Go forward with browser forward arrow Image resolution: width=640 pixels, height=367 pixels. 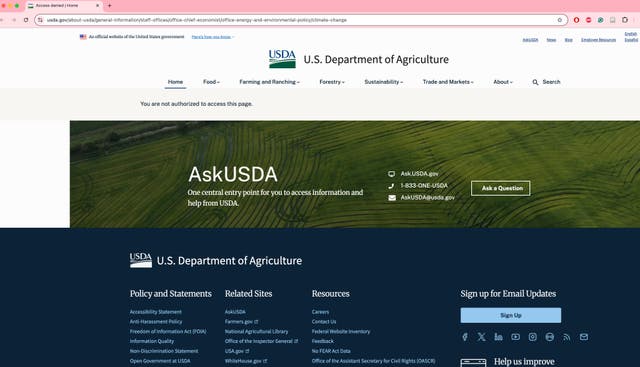click(x=14, y=20)
